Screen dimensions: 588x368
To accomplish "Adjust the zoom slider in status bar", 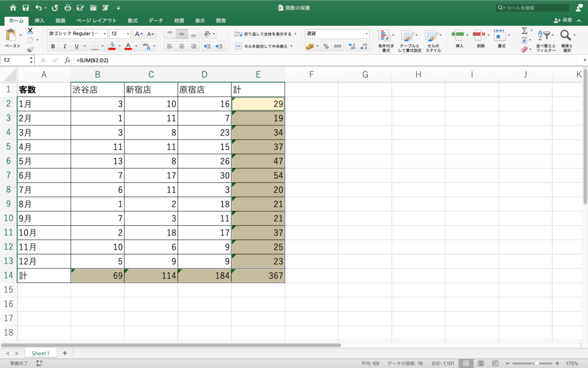I will (537, 364).
